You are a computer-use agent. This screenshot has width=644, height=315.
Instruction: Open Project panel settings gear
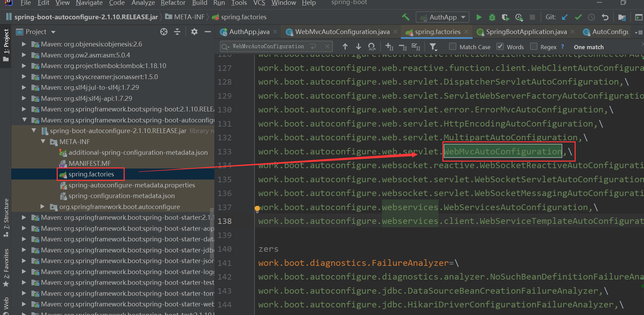(194, 32)
